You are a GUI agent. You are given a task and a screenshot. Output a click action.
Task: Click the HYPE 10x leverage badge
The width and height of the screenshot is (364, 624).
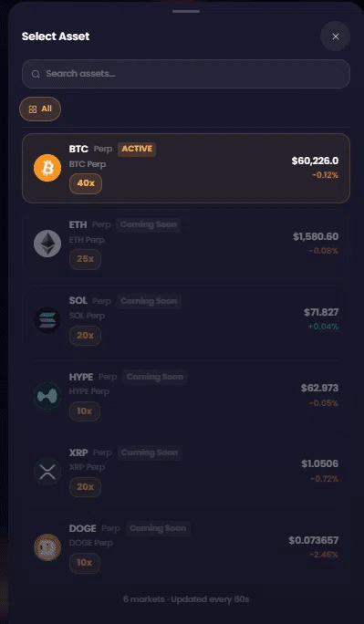(85, 411)
